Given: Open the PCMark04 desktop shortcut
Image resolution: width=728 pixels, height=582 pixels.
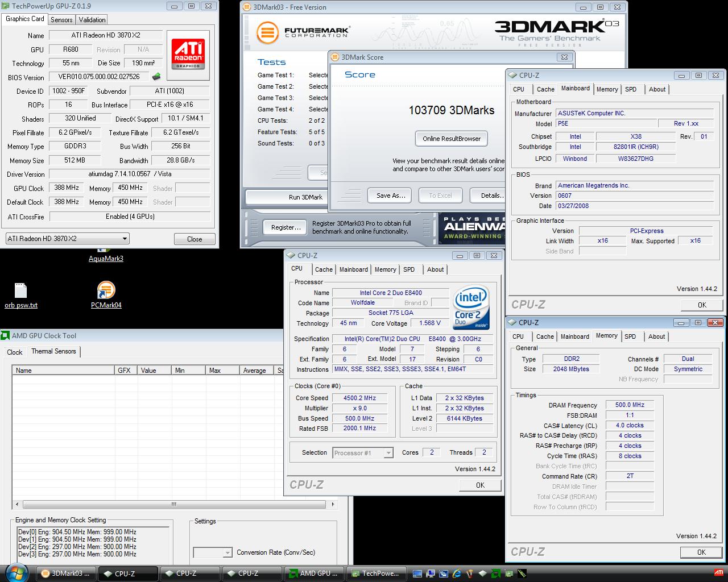Looking at the screenshot, I should point(106,296).
